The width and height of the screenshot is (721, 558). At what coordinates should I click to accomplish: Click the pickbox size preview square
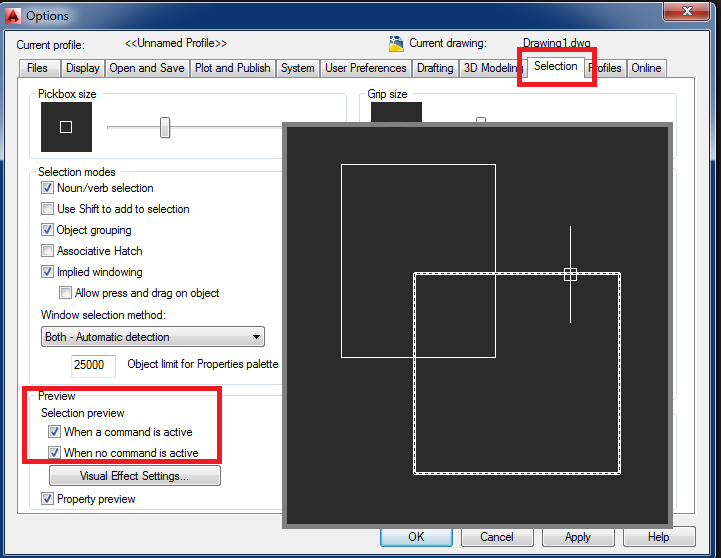point(66,127)
